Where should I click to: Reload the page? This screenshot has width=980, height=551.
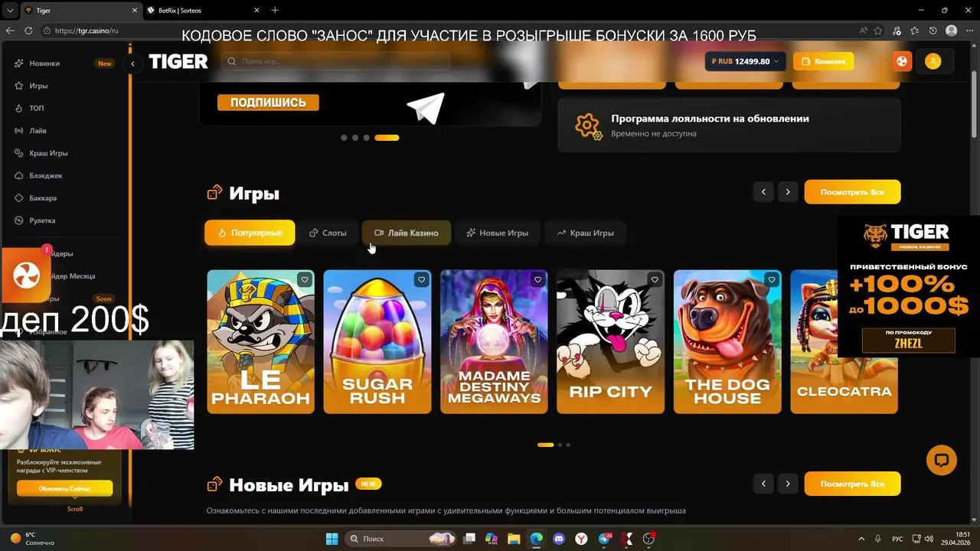click(x=28, y=31)
